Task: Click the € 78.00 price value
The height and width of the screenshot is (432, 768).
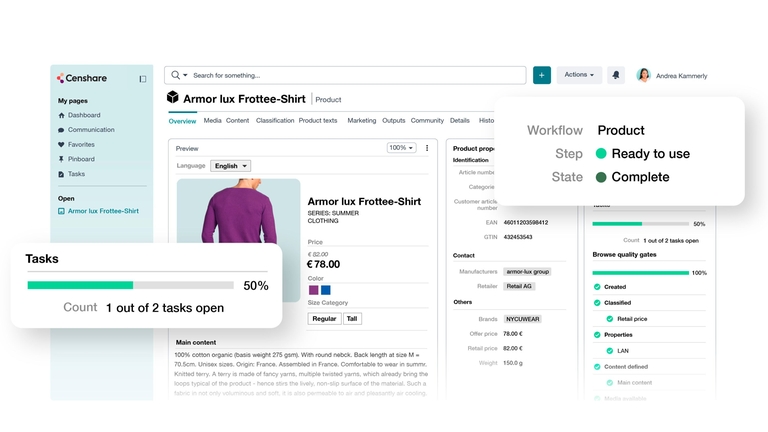Action: point(323,264)
